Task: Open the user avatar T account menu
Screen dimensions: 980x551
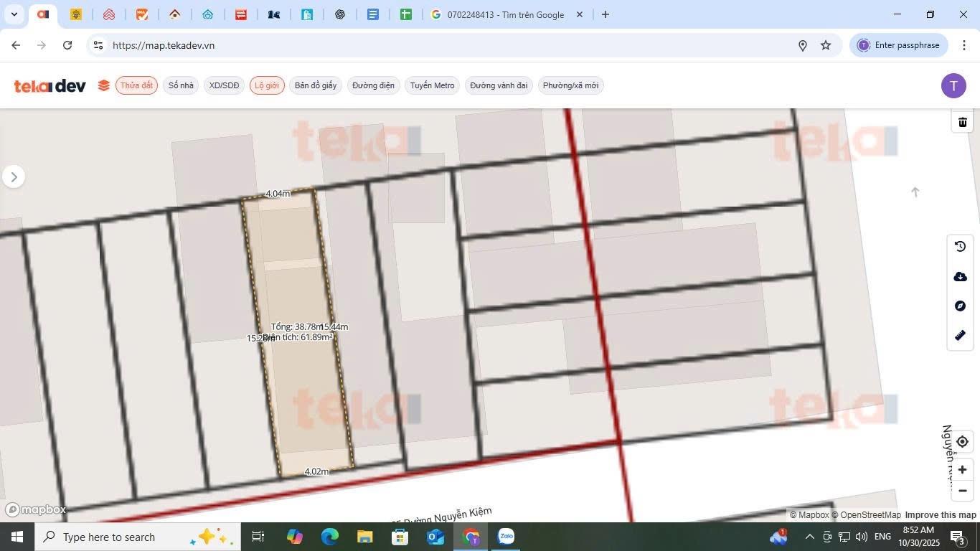Action: [953, 85]
